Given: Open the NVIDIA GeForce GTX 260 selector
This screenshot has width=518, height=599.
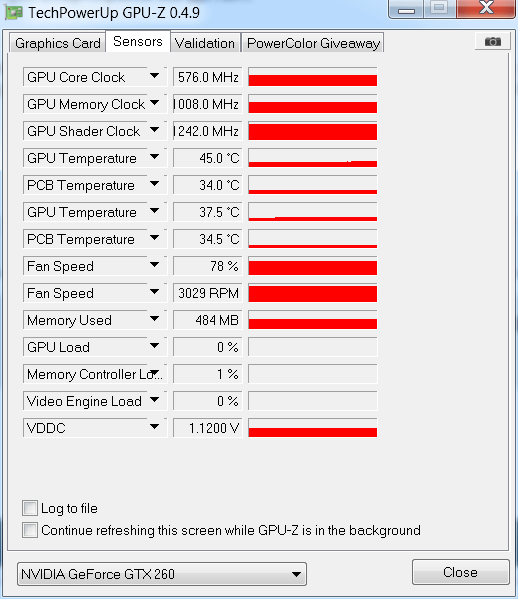Looking at the screenshot, I should pos(162,574).
